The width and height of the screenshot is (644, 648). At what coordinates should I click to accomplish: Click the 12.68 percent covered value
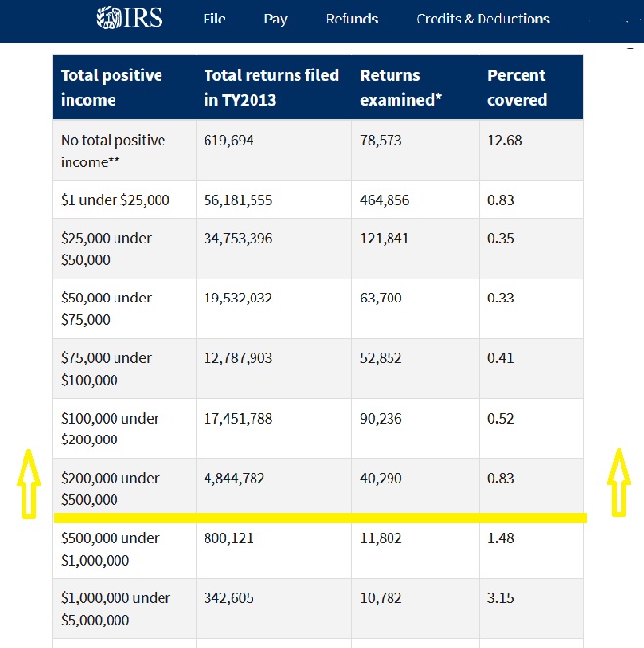point(504,140)
